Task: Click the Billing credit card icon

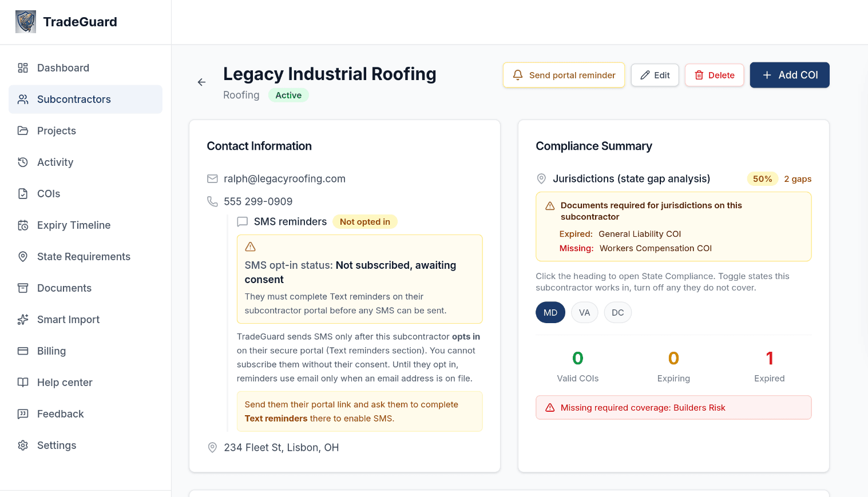Action: (23, 351)
